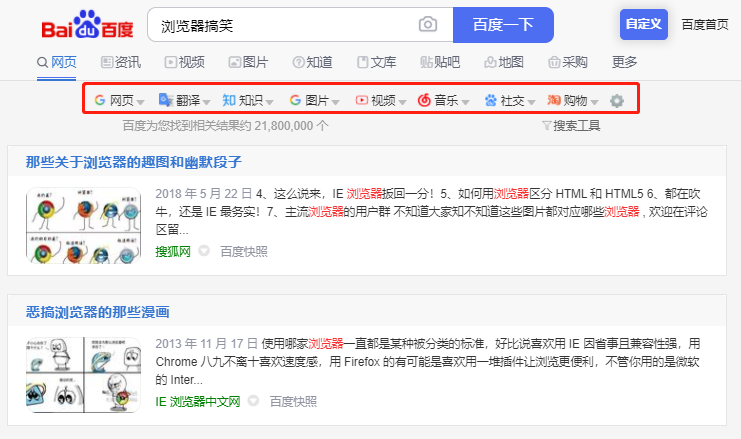741x439 pixels.
Task: Click the verified badge next to 搜狐网
Action: (204, 251)
